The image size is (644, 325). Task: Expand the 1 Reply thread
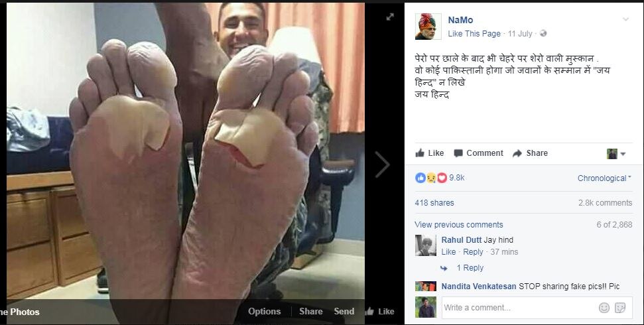coord(470,268)
